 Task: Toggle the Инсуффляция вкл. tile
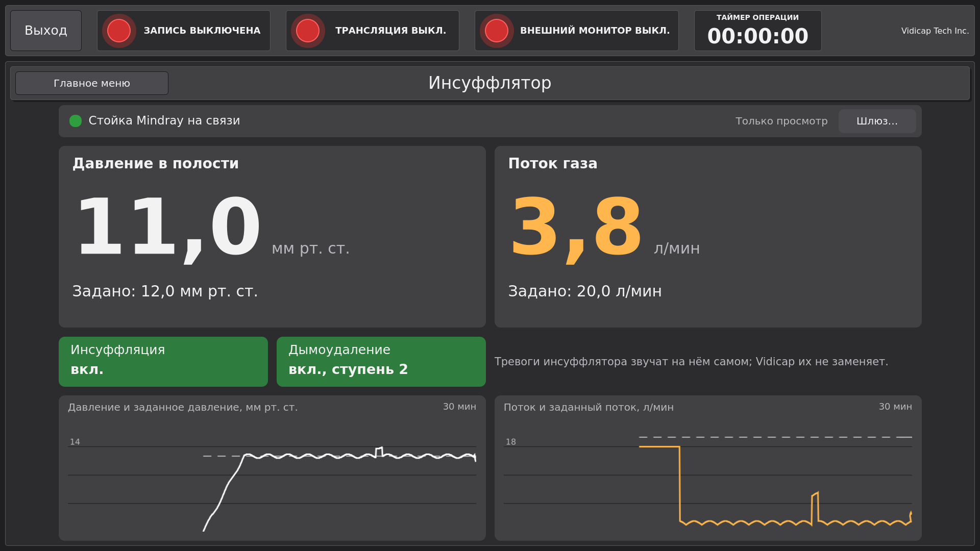tap(163, 362)
